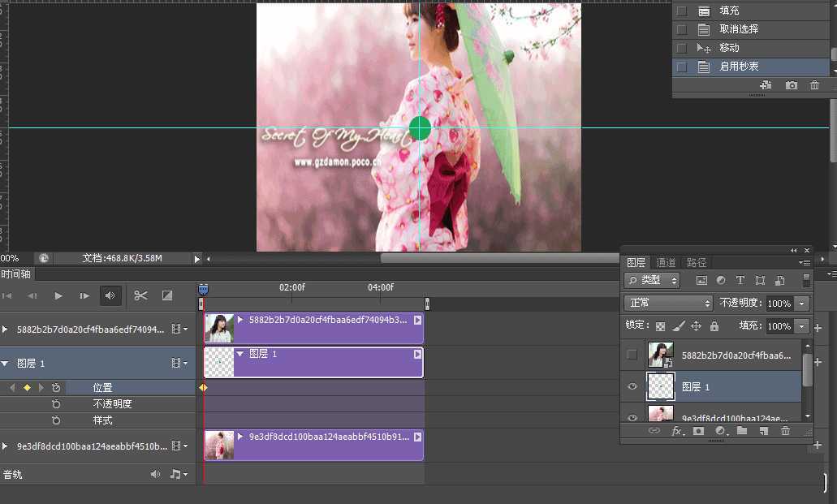Open fx layer style menu

(x=677, y=430)
